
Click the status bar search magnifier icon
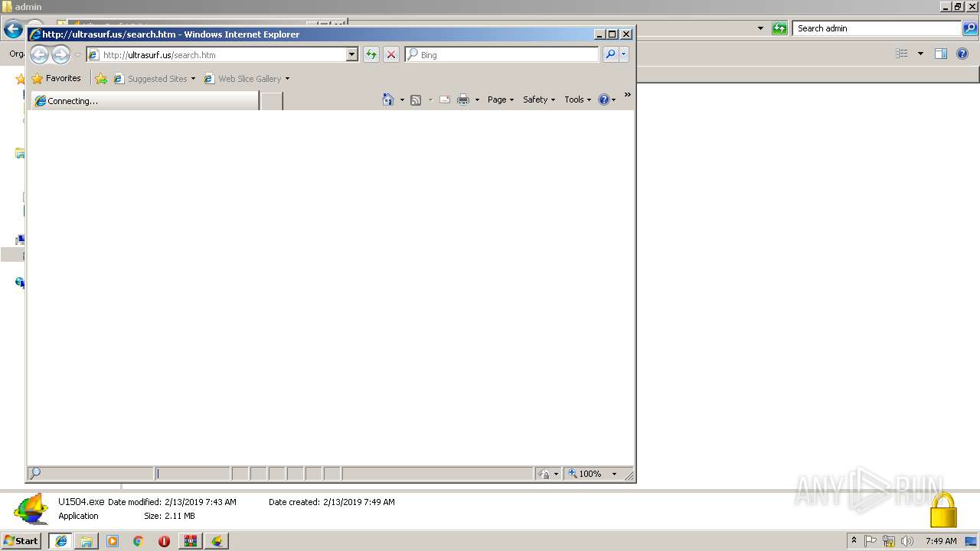click(x=34, y=474)
